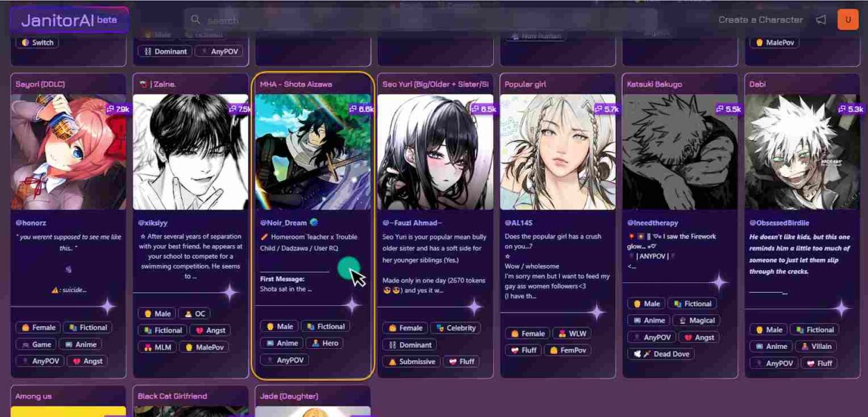Click the JanitorAI beta logo
Viewport: 868px width, 417px height.
click(x=69, y=20)
